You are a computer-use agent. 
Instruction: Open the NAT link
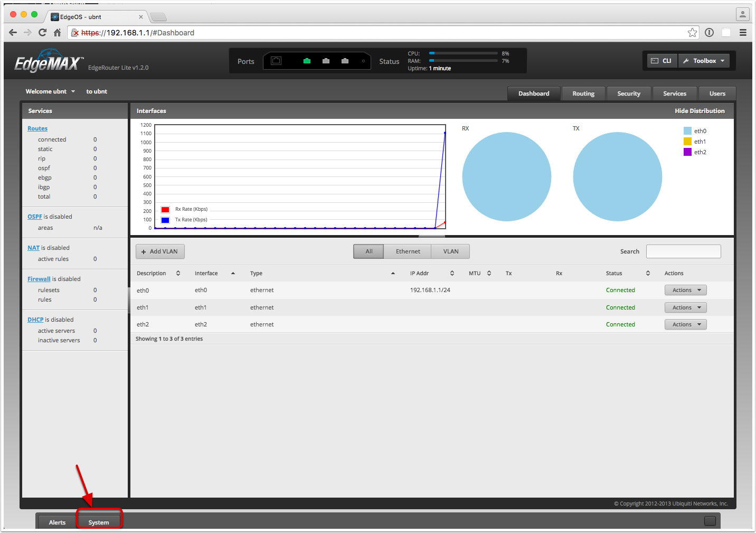[x=34, y=248]
